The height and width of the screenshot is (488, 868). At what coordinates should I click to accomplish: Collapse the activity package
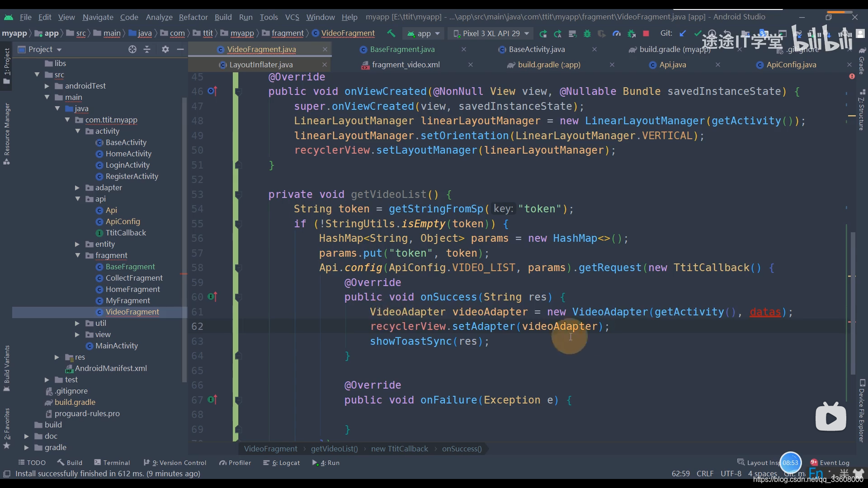77,131
